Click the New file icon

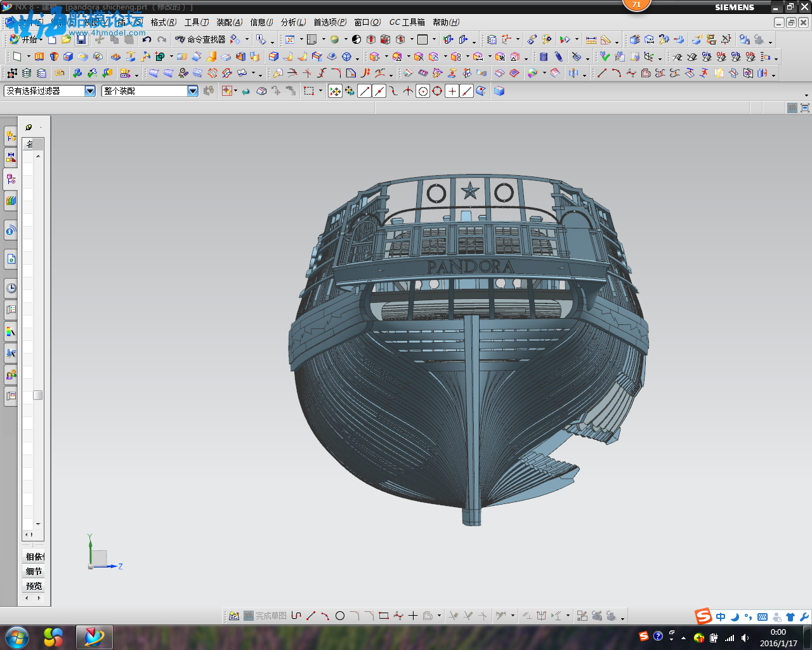click(53, 39)
